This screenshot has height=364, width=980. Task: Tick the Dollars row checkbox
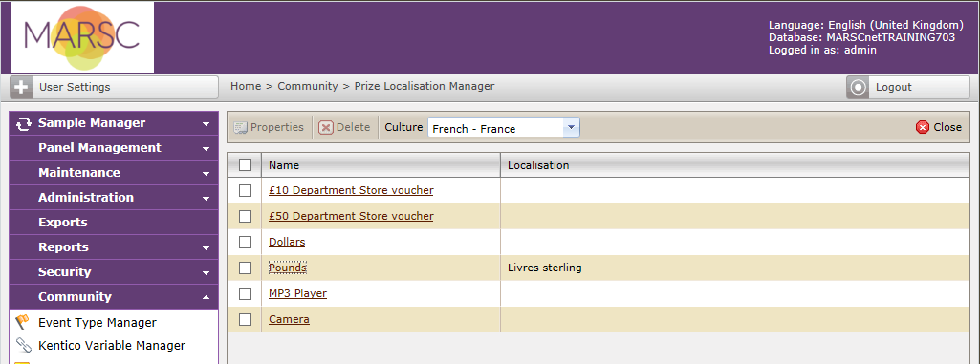[246, 242]
